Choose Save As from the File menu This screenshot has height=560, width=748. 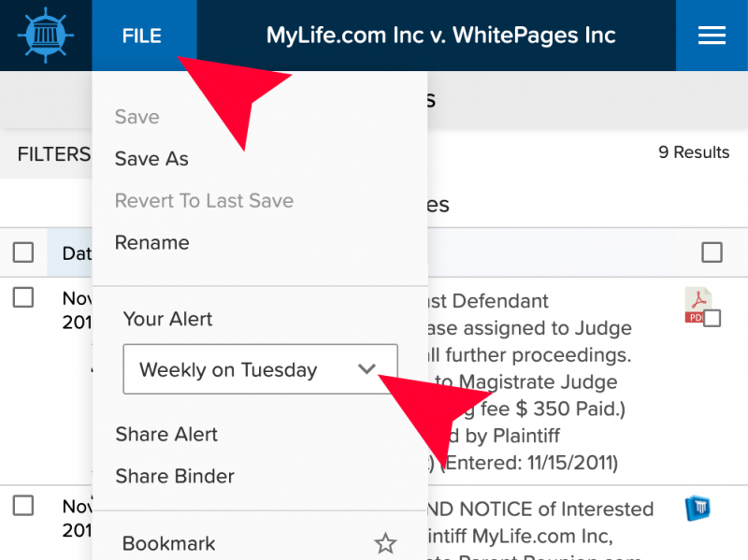[151, 159]
